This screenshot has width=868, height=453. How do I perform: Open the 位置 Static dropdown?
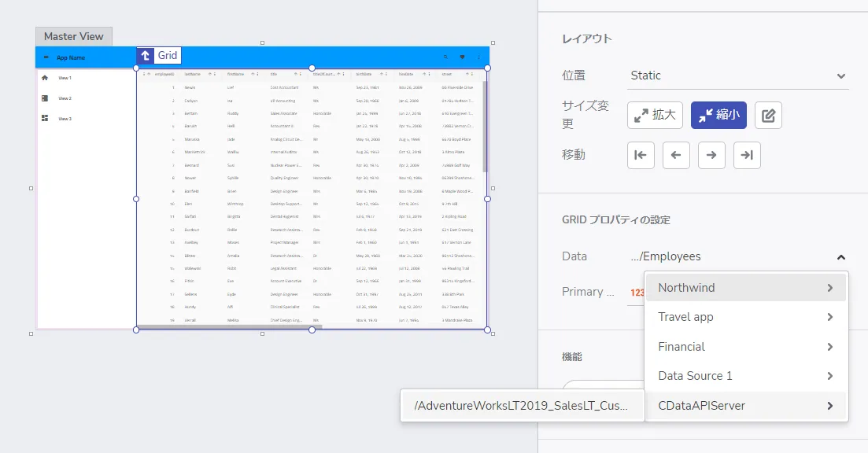click(x=737, y=76)
